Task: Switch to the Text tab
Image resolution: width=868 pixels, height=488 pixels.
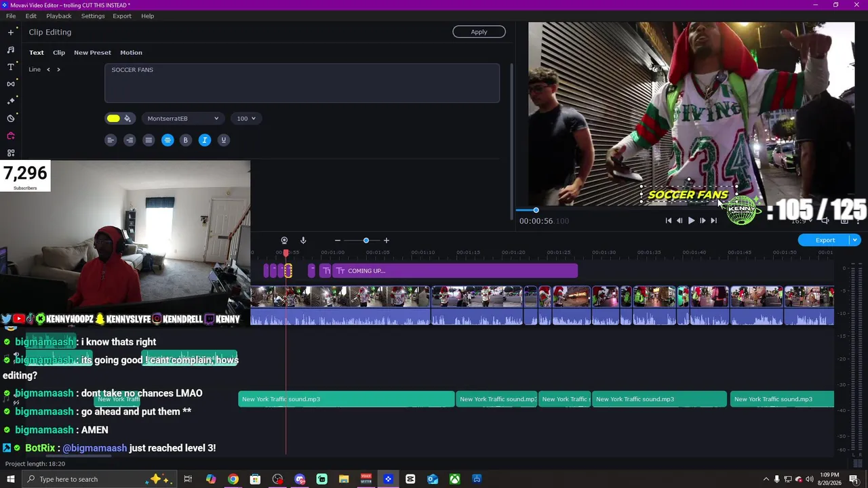Action: tap(37, 52)
